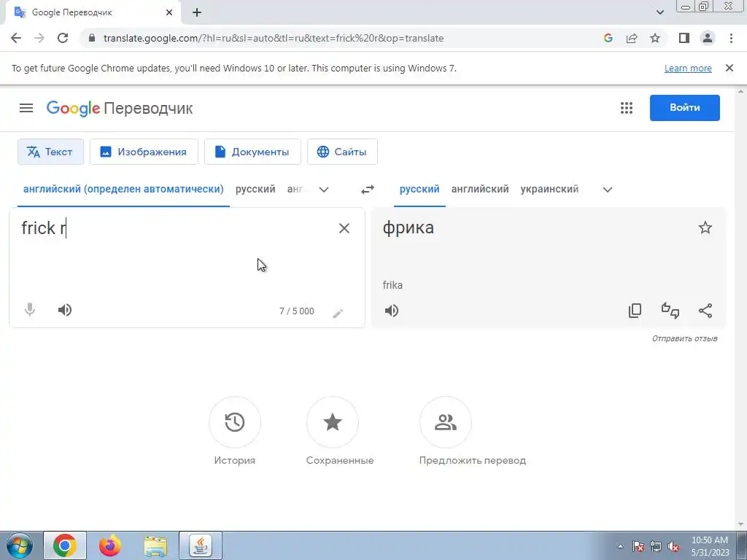Expand the target language list
The width and height of the screenshot is (747, 560).
point(608,190)
